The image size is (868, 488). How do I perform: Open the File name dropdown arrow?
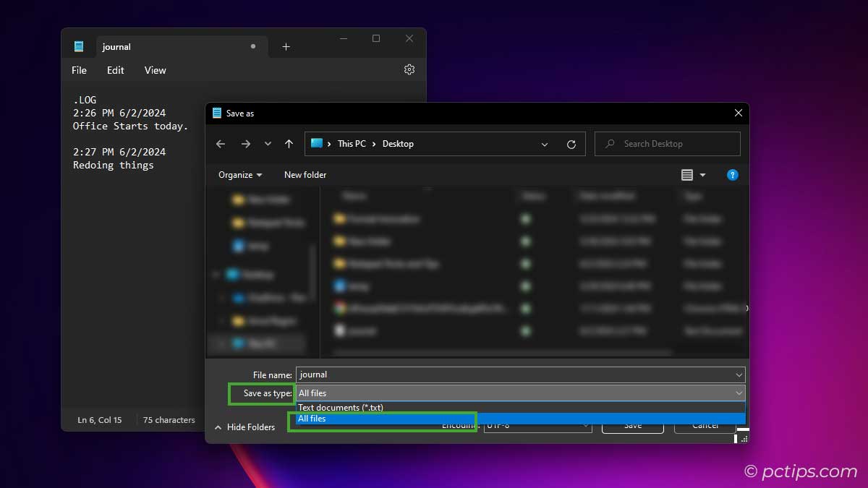pyautogui.click(x=739, y=374)
